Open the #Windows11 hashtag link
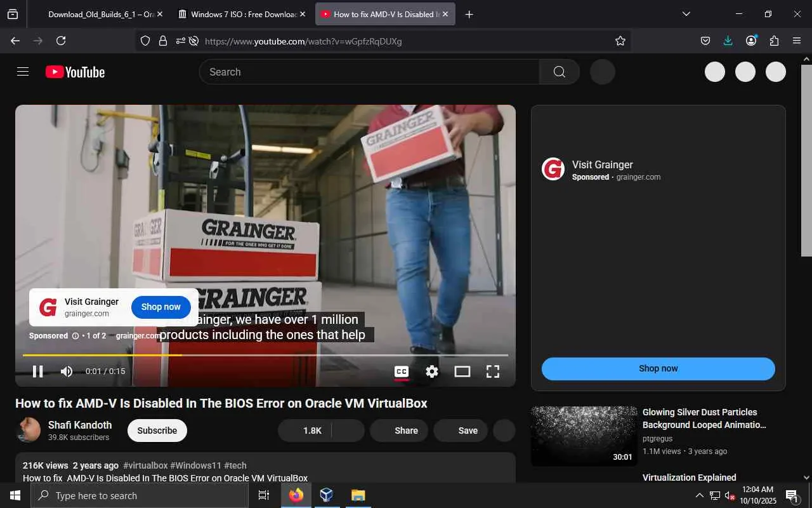 pos(196,465)
